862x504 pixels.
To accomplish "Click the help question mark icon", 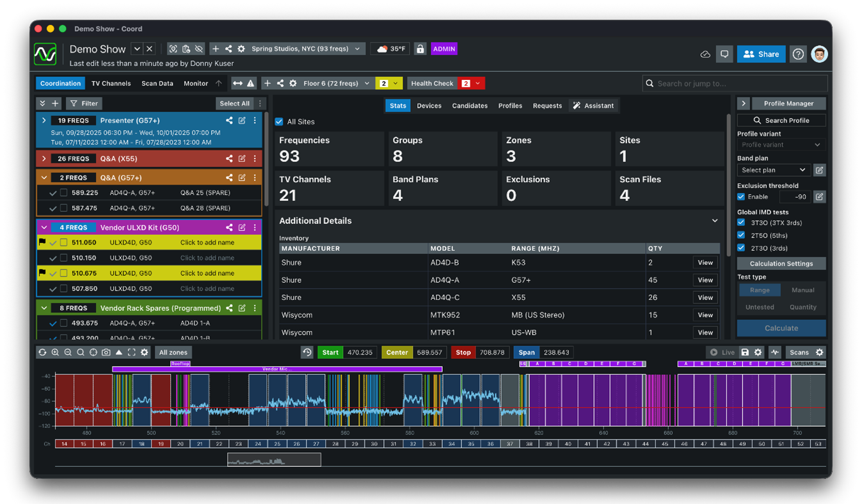I will [x=798, y=54].
